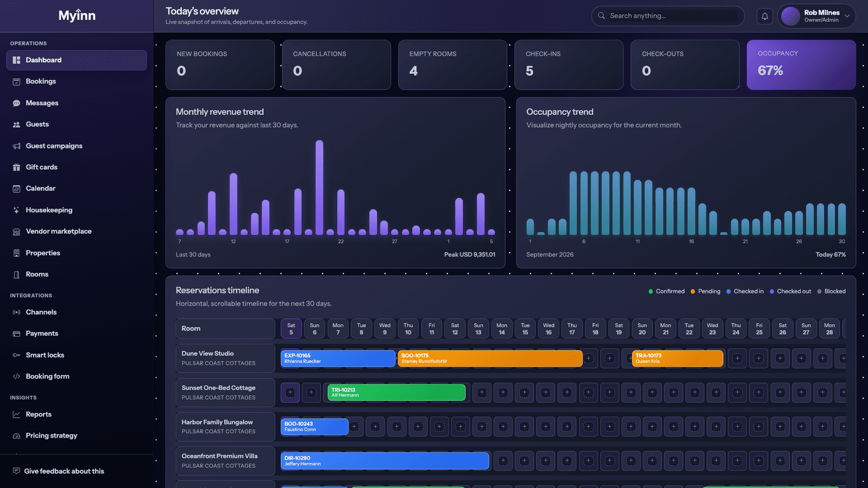Click the Reports chart icon

pos(16,414)
